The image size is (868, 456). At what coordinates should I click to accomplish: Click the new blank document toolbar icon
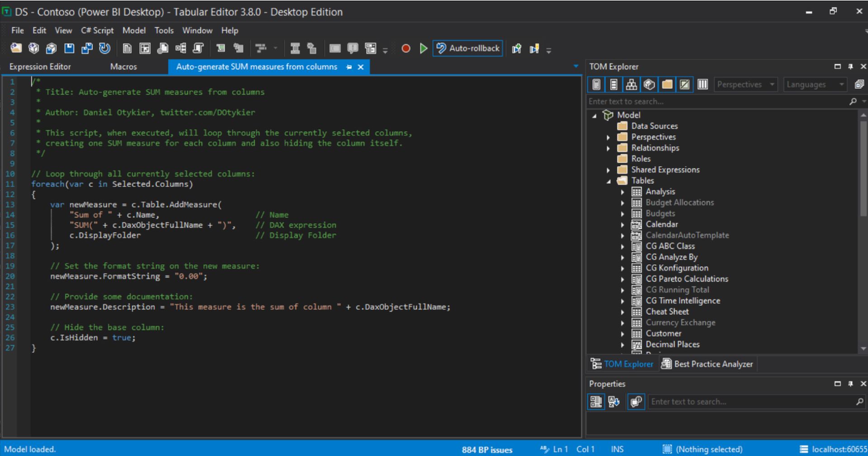[127, 48]
